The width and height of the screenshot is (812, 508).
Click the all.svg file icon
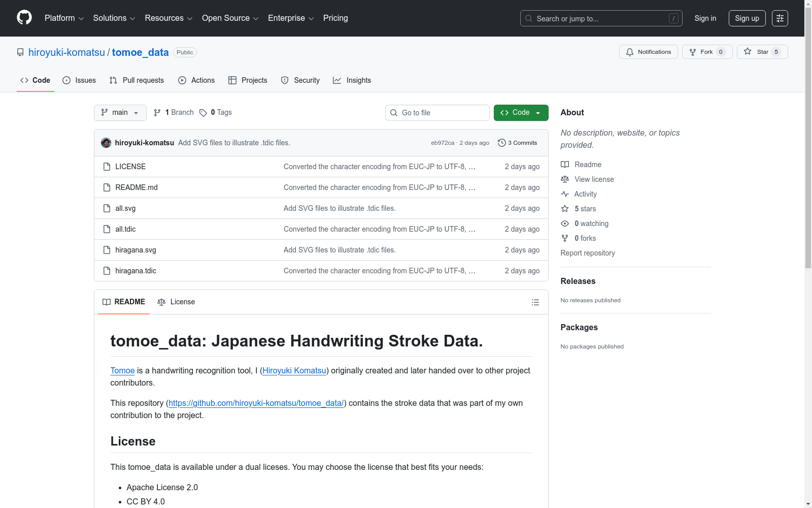coord(107,208)
